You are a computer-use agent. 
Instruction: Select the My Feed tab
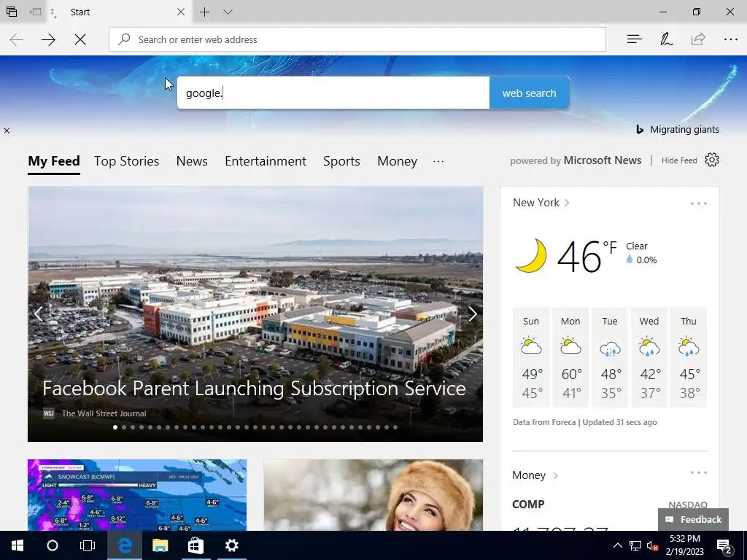click(x=54, y=161)
